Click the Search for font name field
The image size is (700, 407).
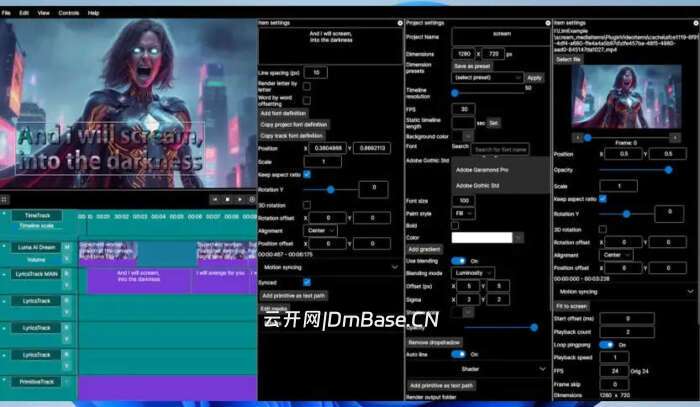(500, 150)
